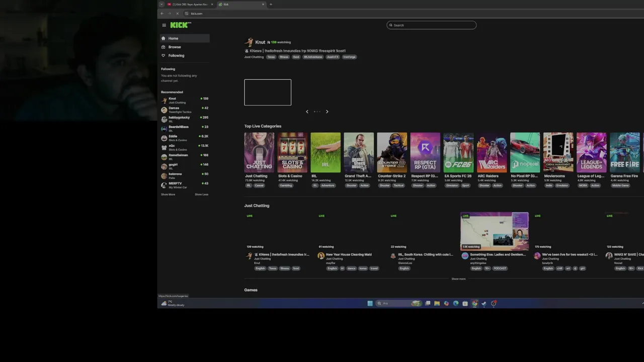Screen dimensions: 644x362
Task: Open IRL South Korea stream title
Action: click(426, 254)
